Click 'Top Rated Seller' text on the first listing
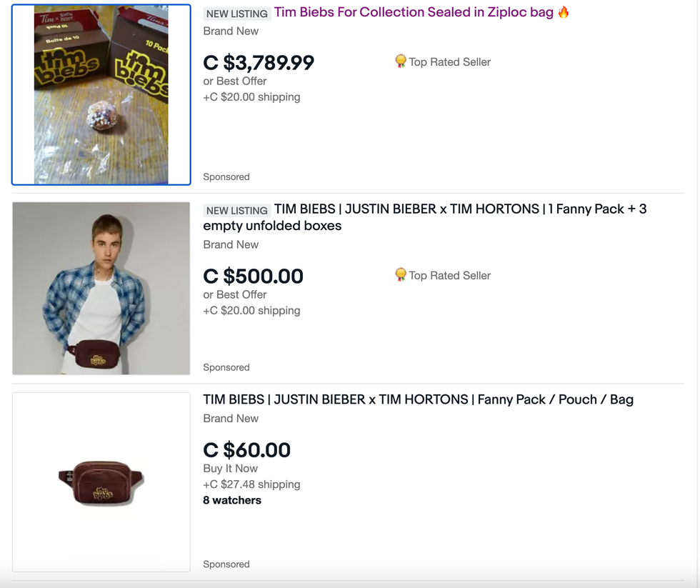 [x=449, y=62]
